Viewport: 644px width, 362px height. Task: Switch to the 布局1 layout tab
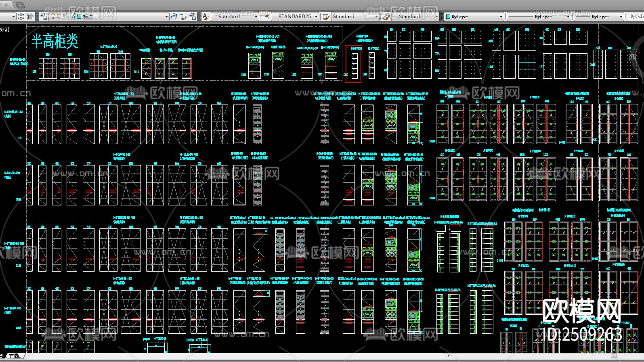tap(15, 356)
